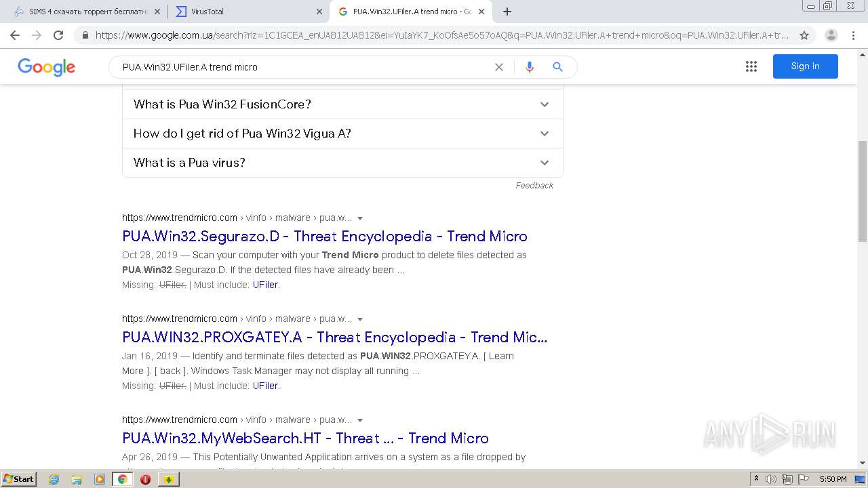The height and width of the screenshot is (488, 868).
Task: Open the volume control in tray
Action: click(771, 479)
